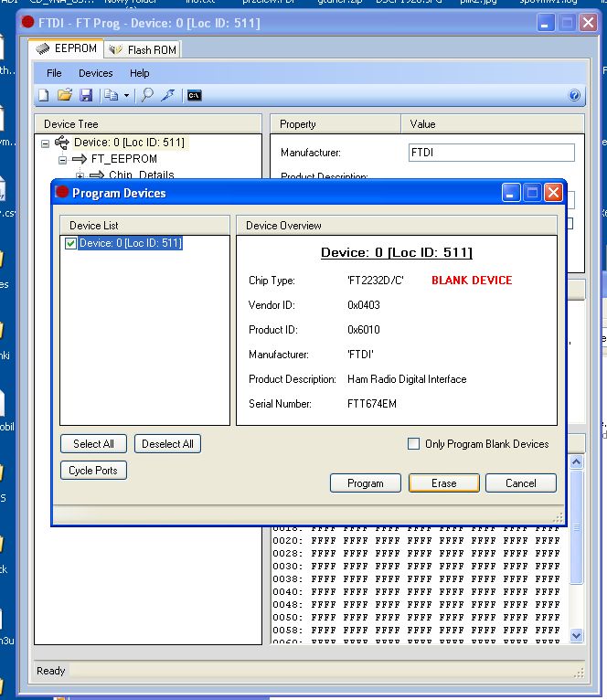
Task: Uncheck Device: 0 checkbox in Device List
Action: click(x=70, y=243)
